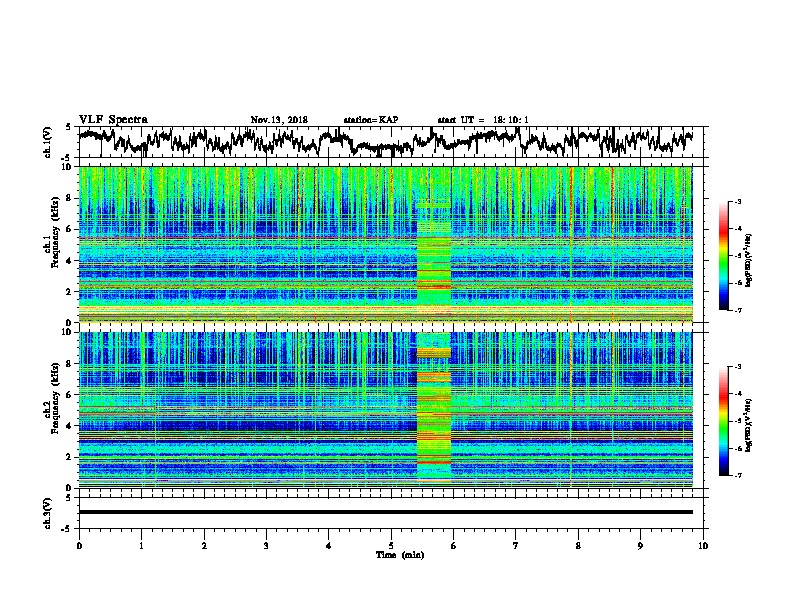This screenshot has width=792, height=612.
Task: Click time axis tick label "4"
Action: click(x=329, y=546)
